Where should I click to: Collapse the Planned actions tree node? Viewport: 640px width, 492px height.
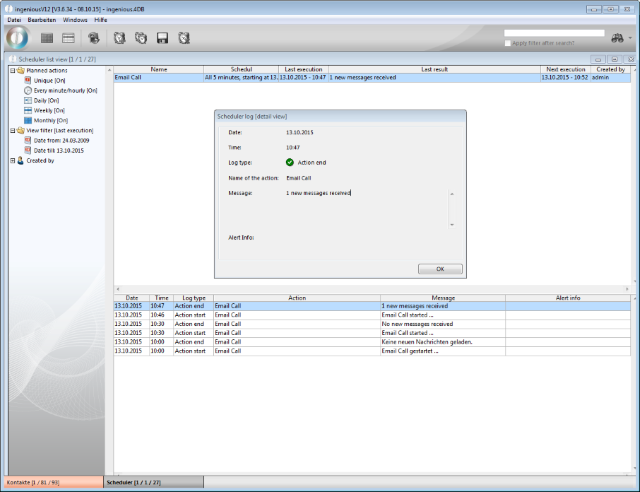[11, 71]
